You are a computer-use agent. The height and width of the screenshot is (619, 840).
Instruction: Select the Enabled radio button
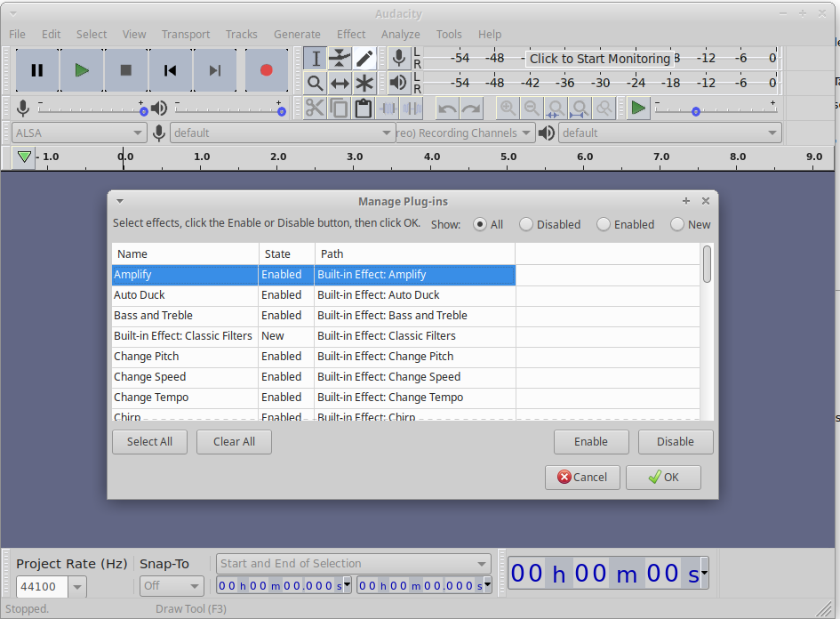coord(605,224)
